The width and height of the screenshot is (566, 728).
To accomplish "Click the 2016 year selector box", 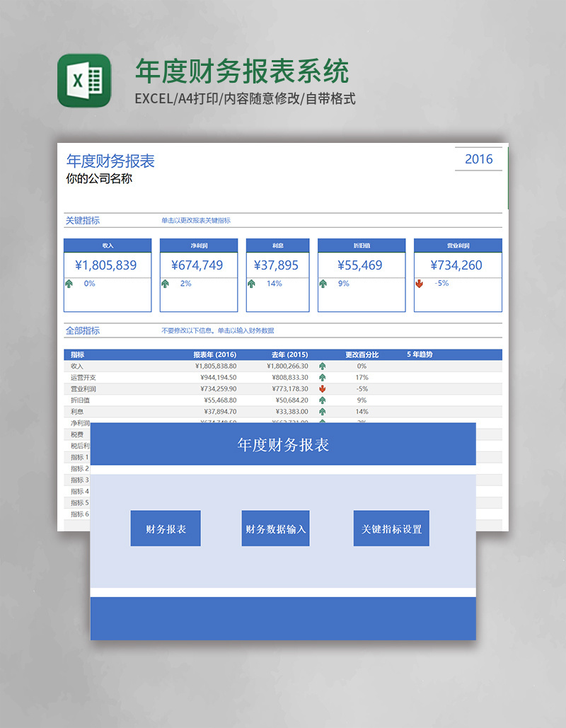I will [x=478, y=159].
